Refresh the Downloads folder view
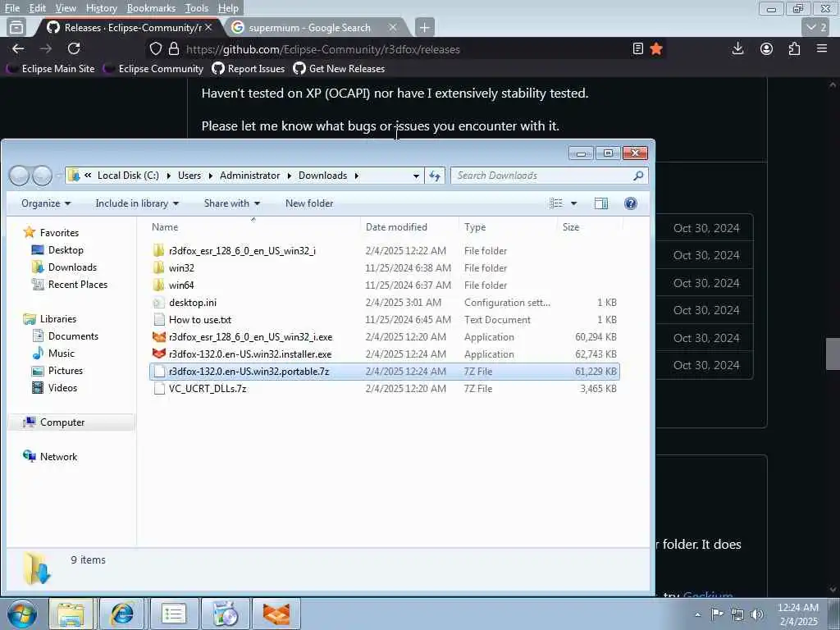 (x=435, y=176)
